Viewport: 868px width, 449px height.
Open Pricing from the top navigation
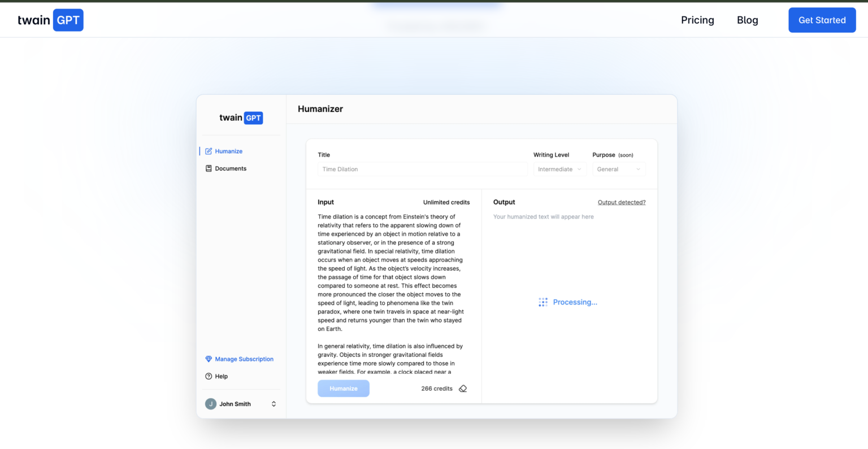point(697,20)
